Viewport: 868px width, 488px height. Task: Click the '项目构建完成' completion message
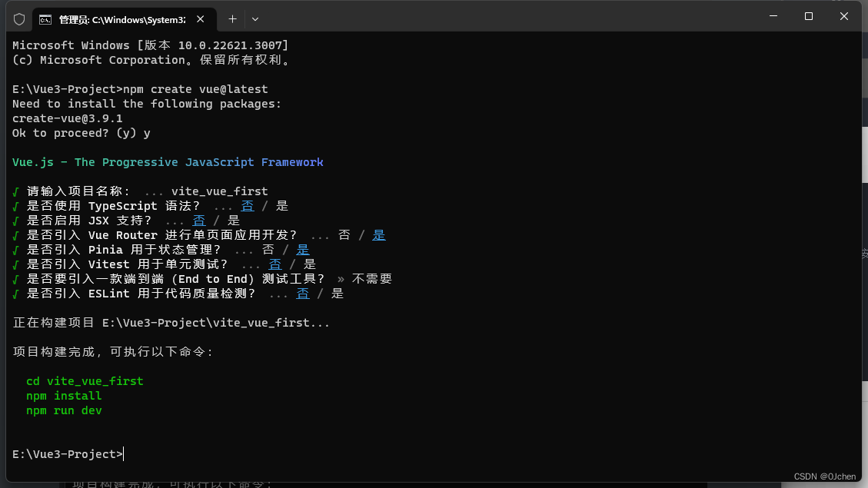pos(113,352)
